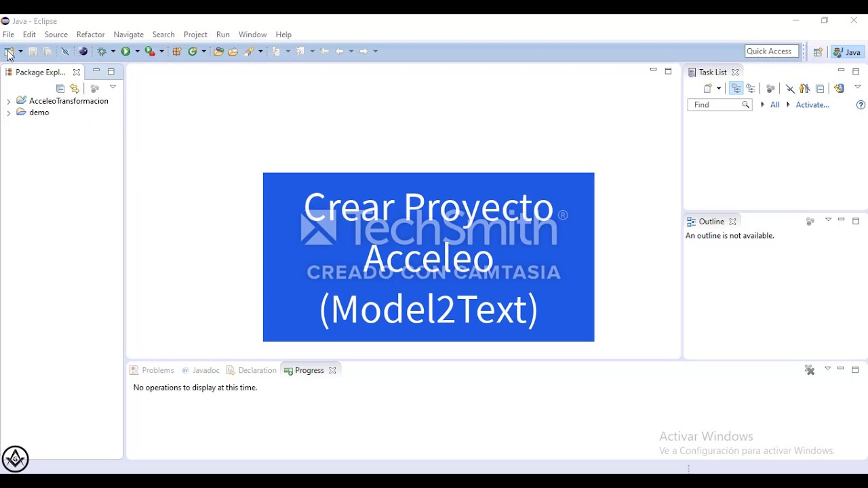Open the External Tools dropdown arrow

click(x=161, y=52)
